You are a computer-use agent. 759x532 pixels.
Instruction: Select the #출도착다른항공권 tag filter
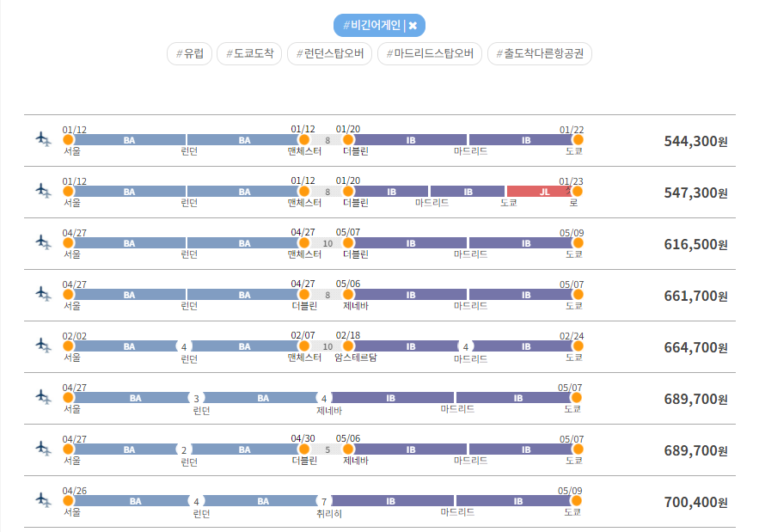click(539, 53)
